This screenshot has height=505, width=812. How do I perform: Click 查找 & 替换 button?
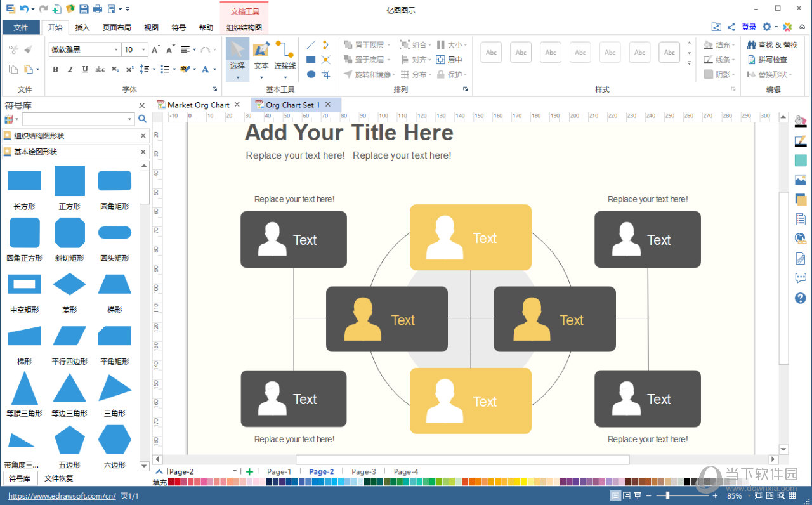tap(773, 45)
